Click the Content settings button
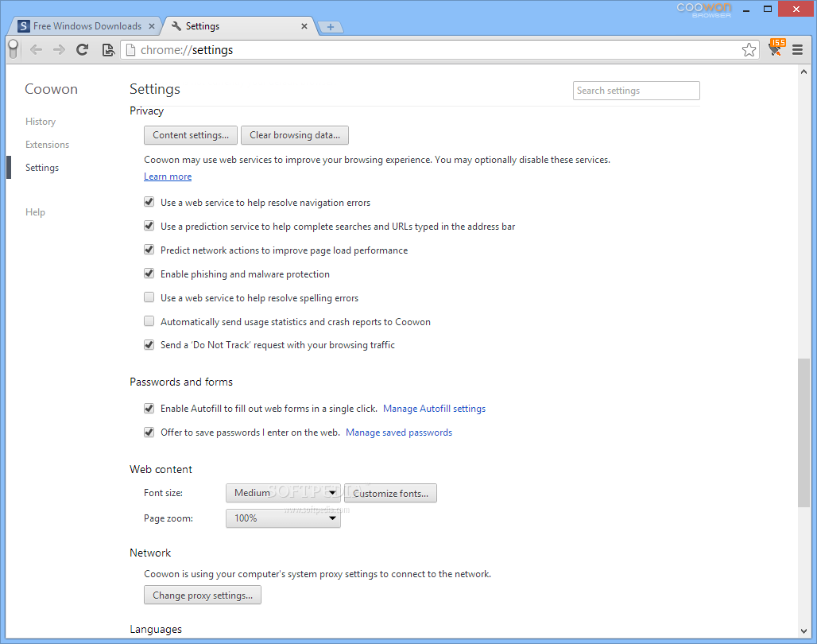817x644 pixels. click(191, 135)
